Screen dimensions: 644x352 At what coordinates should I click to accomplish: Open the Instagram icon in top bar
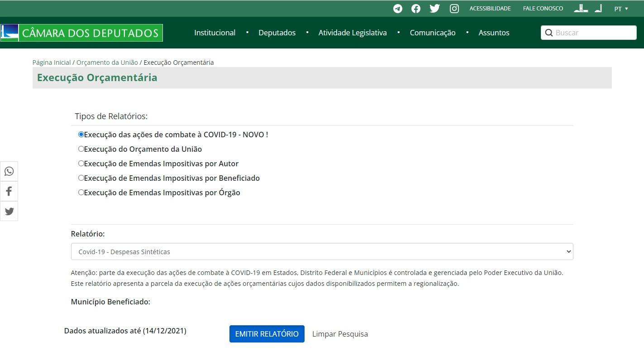pos(454,9)
